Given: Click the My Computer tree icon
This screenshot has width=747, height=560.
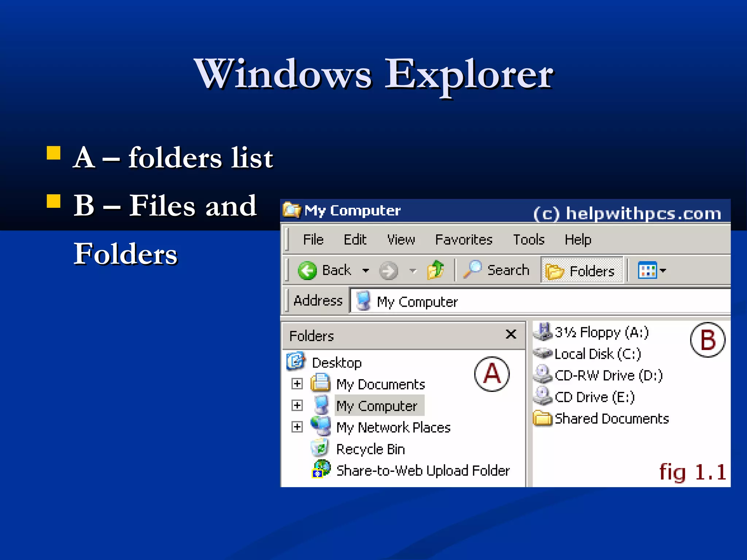Looking at the screenshot, I should [321, 405].
